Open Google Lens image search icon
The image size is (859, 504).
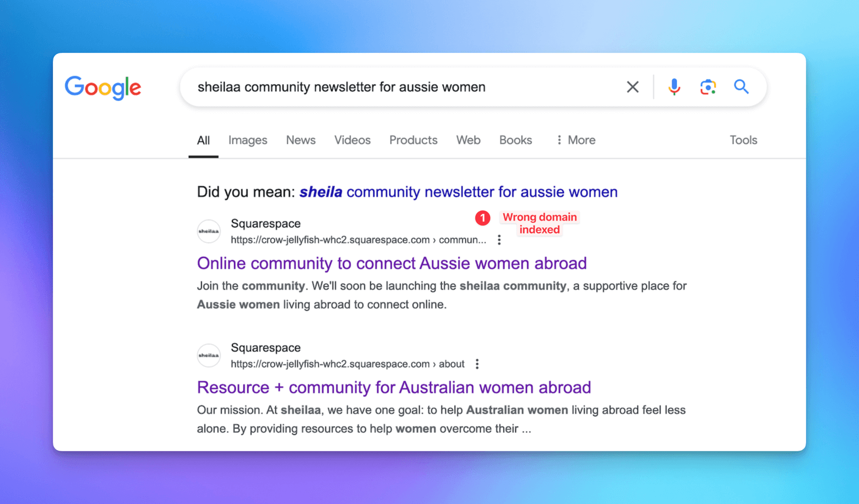[708, 87]
